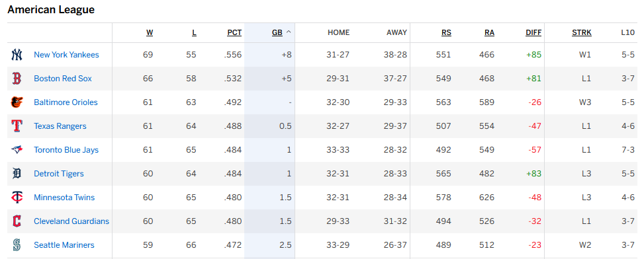Sort table by STRK header
This screenshot has height=259, width=644.
tap(582, 32)
